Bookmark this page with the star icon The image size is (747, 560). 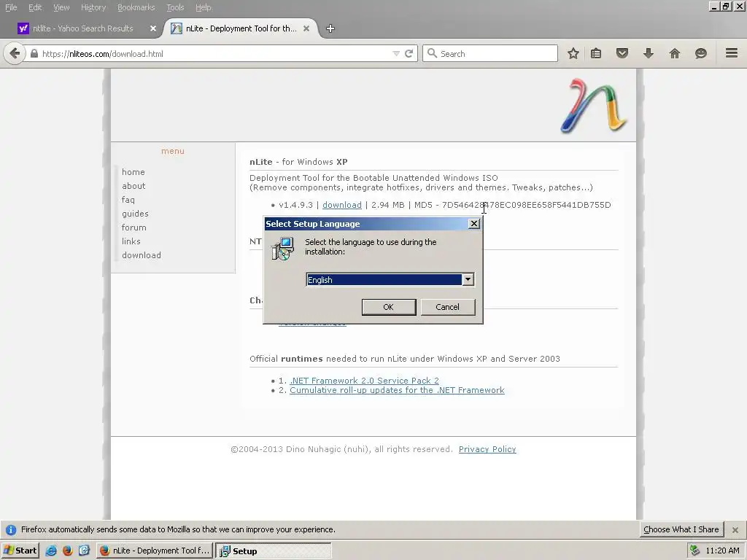point(573,53)
